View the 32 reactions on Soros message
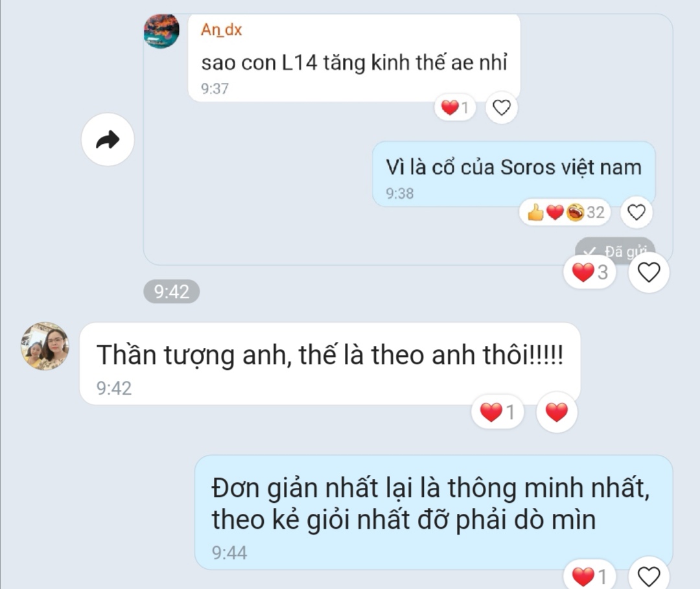 pos(565,213)
